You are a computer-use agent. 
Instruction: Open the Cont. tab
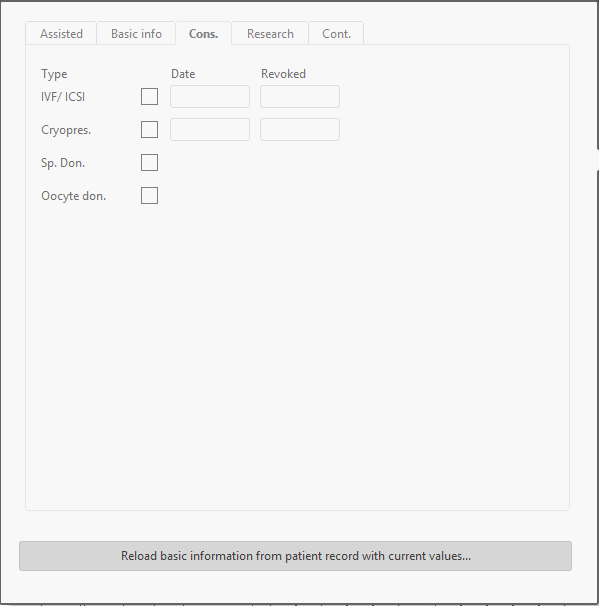click(x=336, y=34)
